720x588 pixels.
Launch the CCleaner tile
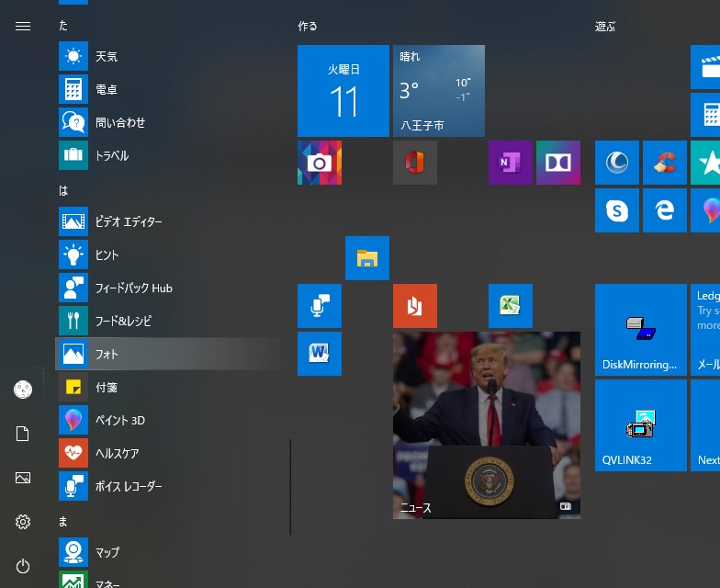pyautogui.click(x=665, y=163)
